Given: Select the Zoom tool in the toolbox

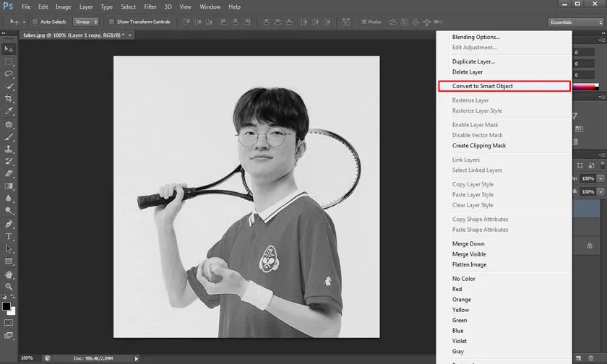Looking at the screenshot, I should point(9,287).
